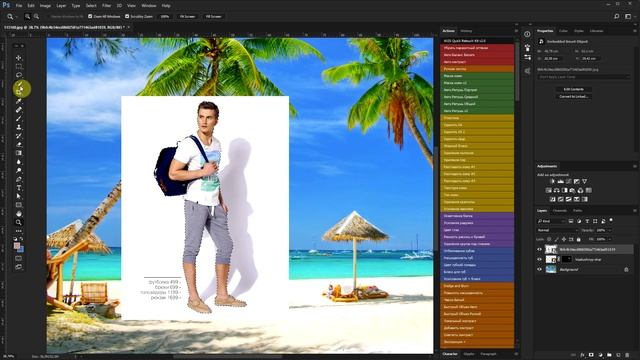The width and height of the screenshot is (640, 360).
Task: Open the Image menu
Action: pyautogui.click(x=45, y=6)
